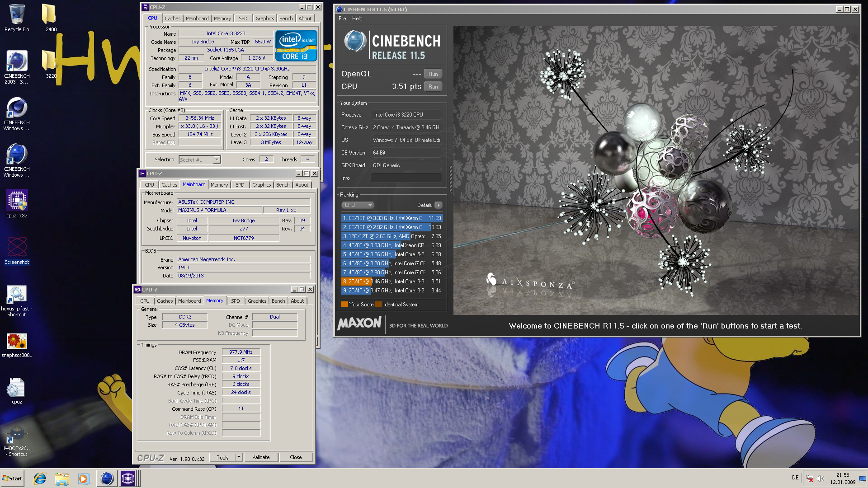Click the Core Speed 3456.34 MHz value

199,118
